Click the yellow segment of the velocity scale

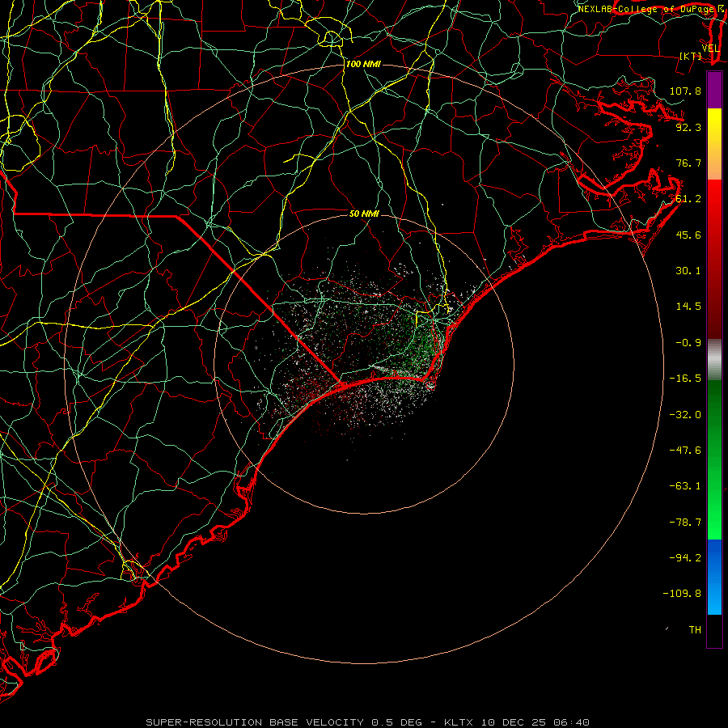[714, 144]
